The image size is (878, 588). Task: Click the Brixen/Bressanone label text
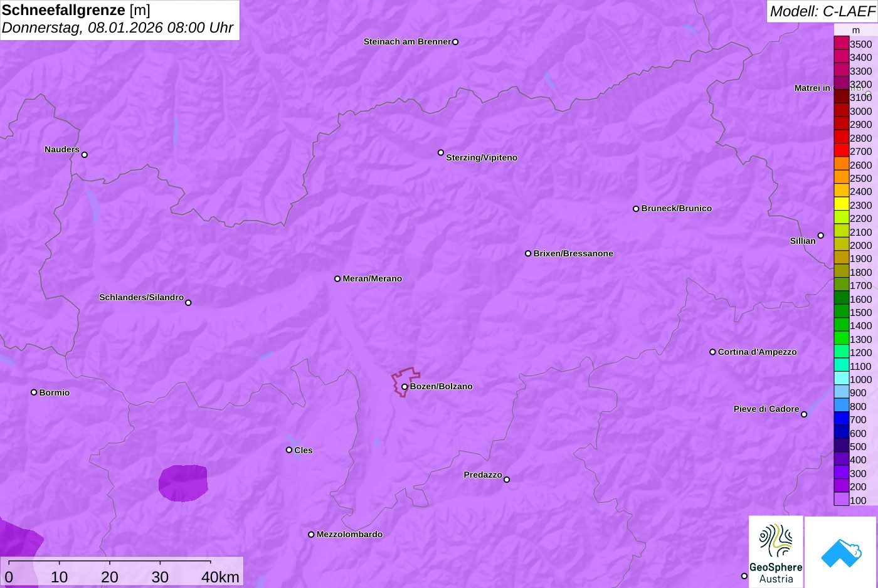coord(573,253)
